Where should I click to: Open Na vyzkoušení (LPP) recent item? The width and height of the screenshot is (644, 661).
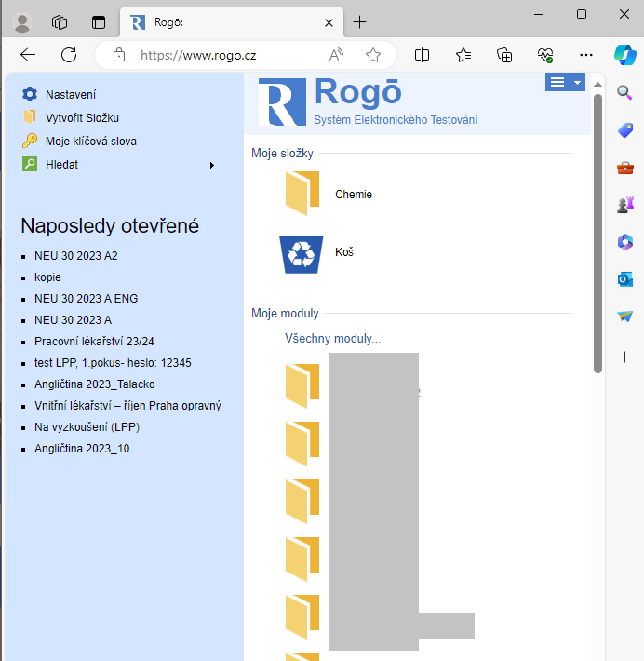[x=87, y=427]
